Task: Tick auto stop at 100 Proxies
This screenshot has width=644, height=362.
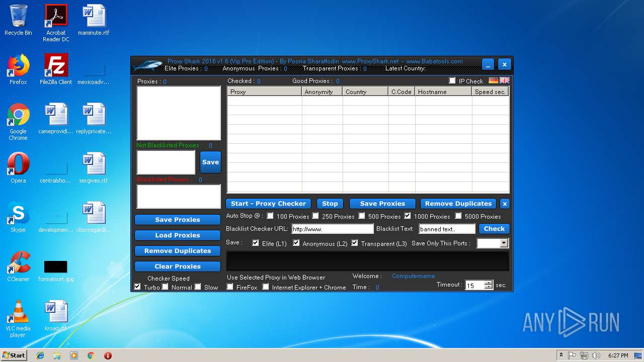Action: click(x=270, y=216)
